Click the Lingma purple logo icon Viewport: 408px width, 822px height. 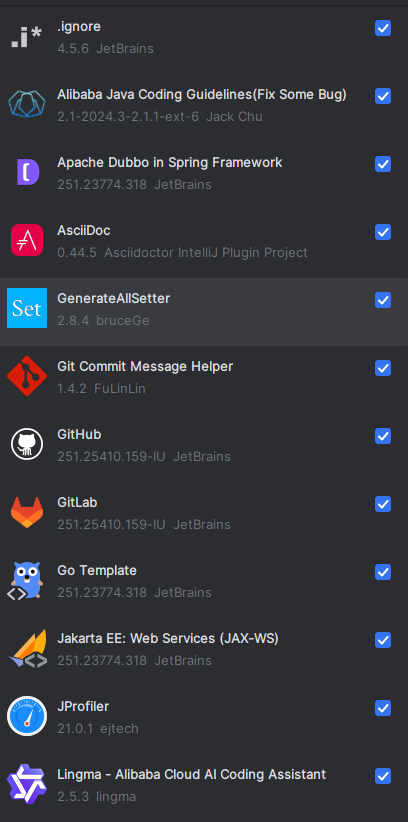27,784
